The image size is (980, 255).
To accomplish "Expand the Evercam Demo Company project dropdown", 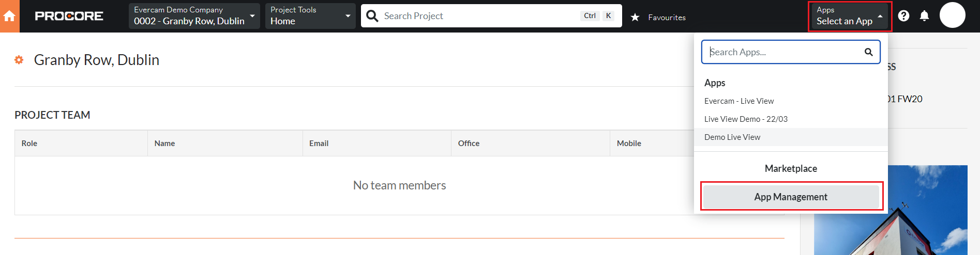I will coord(194,16).
